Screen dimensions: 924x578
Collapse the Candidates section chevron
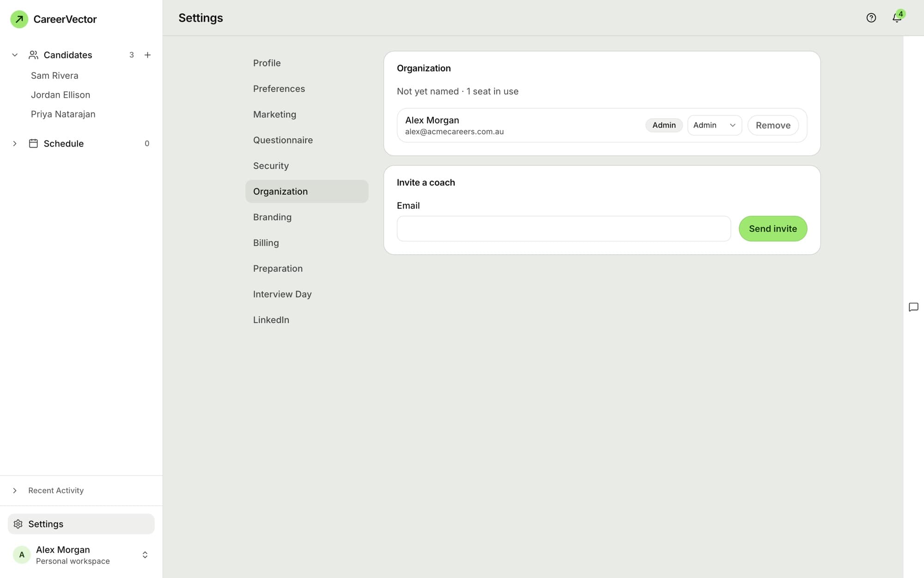pos(15,55)
